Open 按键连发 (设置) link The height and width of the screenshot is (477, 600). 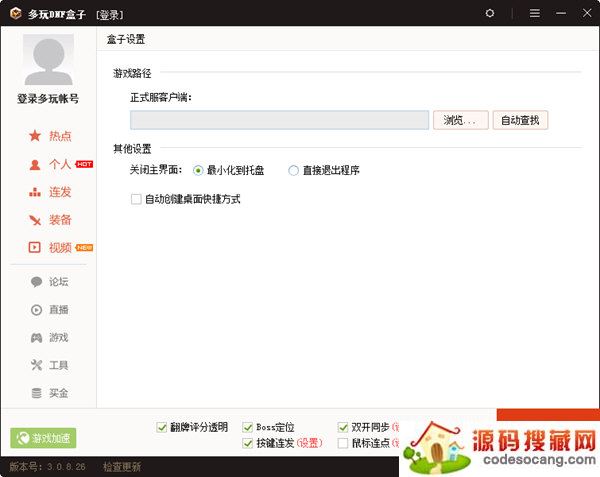[x=310, y=443]
